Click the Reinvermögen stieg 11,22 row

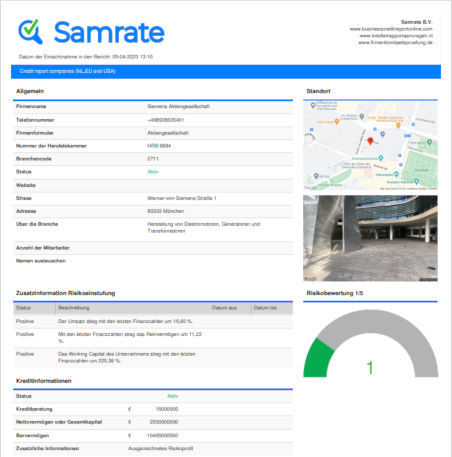point(153,338)
